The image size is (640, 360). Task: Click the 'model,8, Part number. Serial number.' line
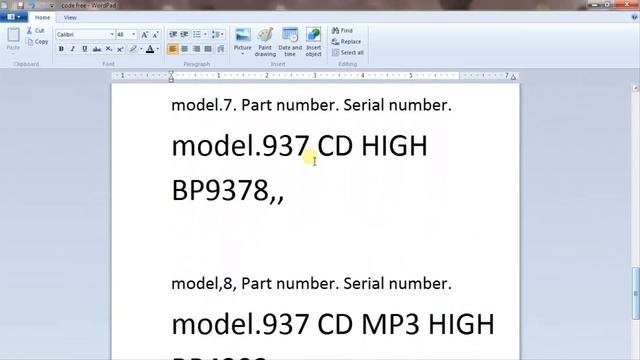(x=311, y=283)
